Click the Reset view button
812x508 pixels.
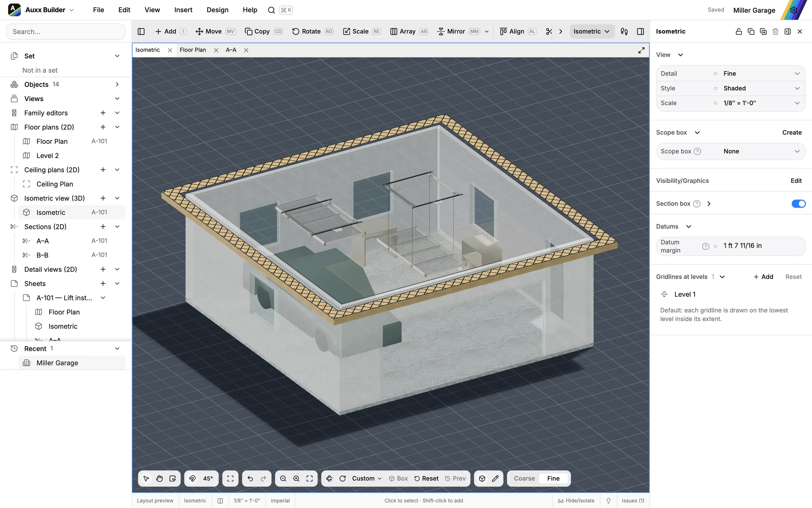(x=427, y=479)
